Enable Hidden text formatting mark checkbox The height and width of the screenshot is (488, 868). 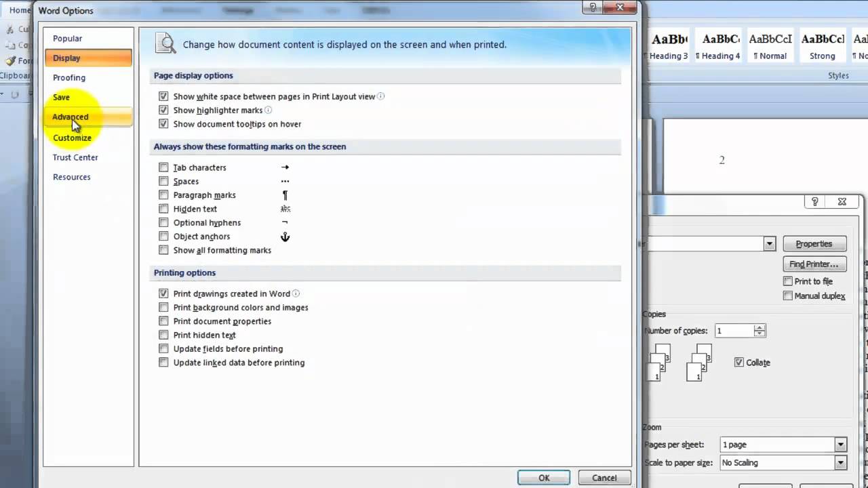pyautogui.click(x=163, y=209)
